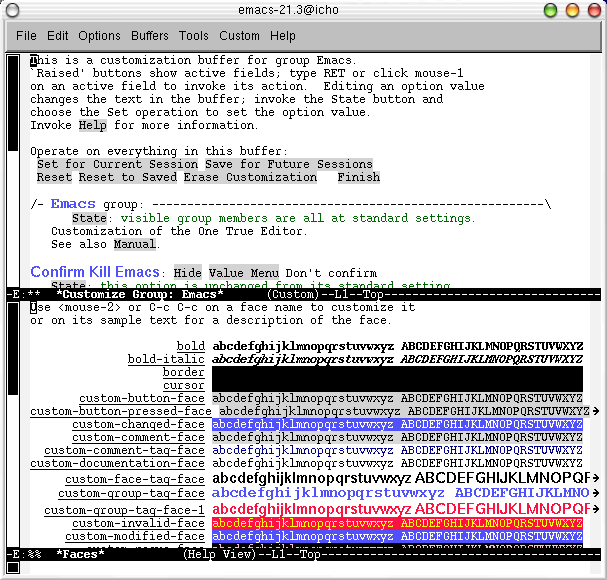607x580 pixels.
Task: Select the custom-documentation-face name
Action: pyautogui.click(x=117, y=463)
